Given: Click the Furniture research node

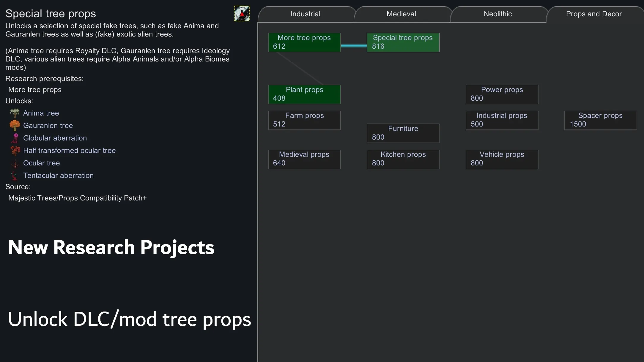Looking at the screenshot, I should click(403, 133).
